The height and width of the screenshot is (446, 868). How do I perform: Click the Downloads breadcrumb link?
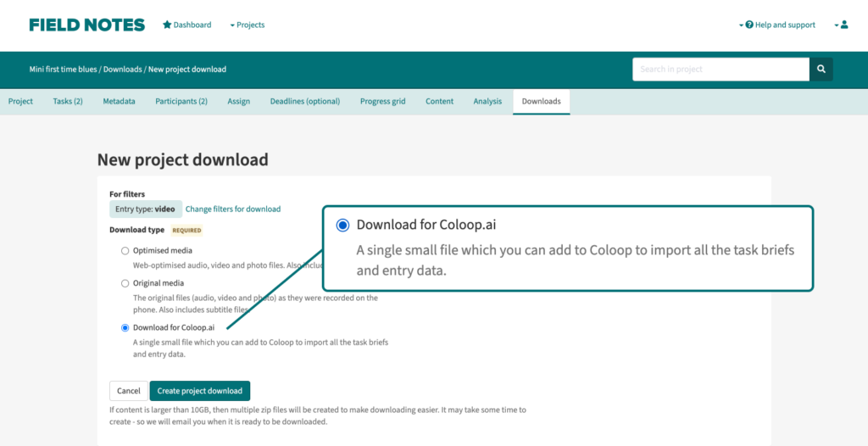point(123,70)
